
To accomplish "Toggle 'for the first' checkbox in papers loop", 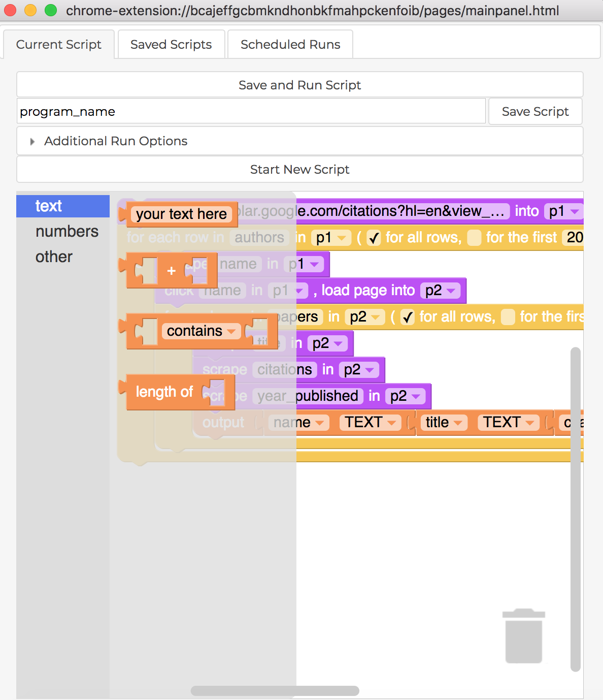I will pos(508,317).
